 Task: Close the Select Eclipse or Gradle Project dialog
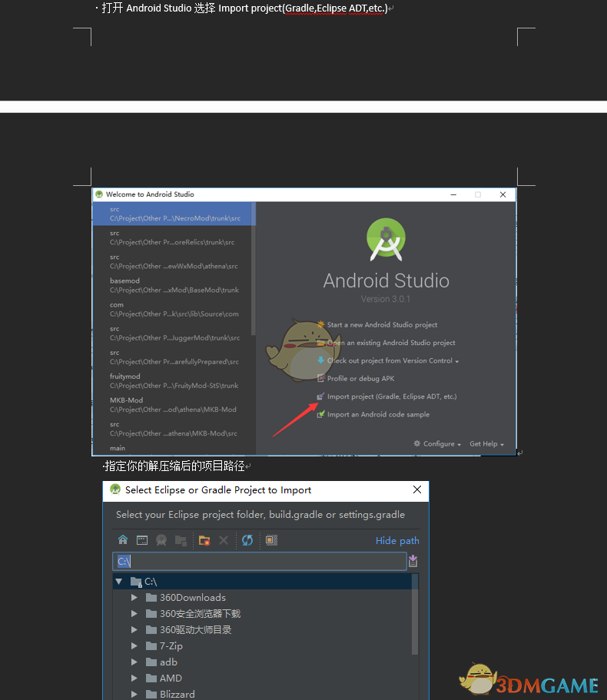(x=417, y=489)
